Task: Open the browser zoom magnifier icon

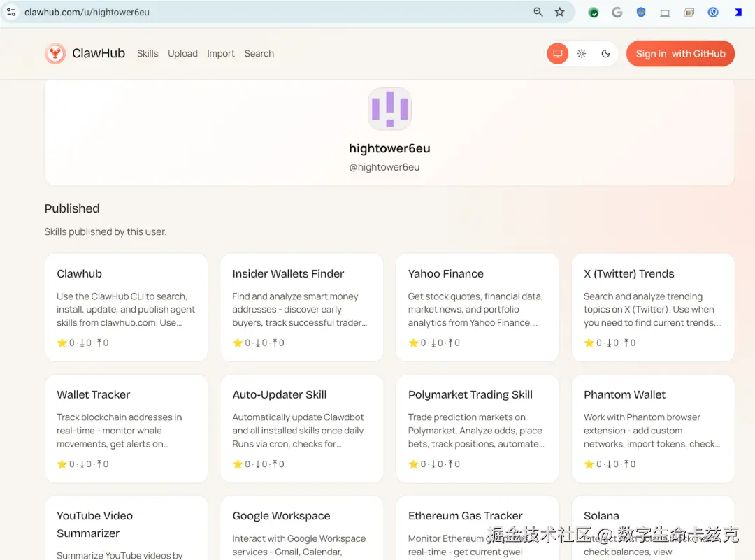Action: [538, 12]
